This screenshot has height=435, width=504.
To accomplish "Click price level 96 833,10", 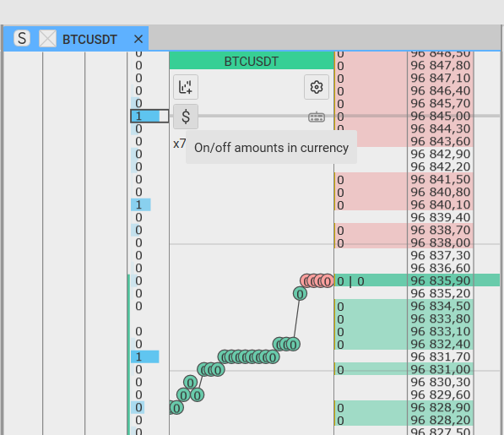I will coord(441,331).
